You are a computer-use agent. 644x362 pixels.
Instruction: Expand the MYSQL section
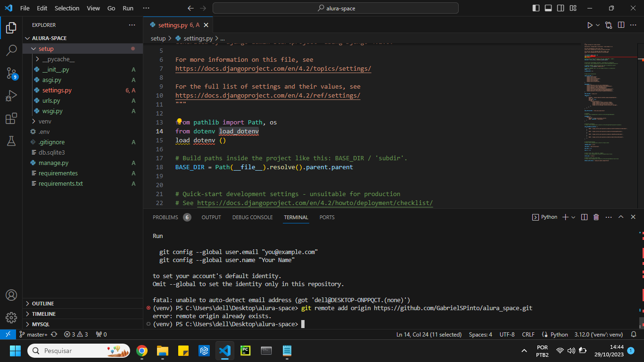pyautogui.click(x=83, y=324)
